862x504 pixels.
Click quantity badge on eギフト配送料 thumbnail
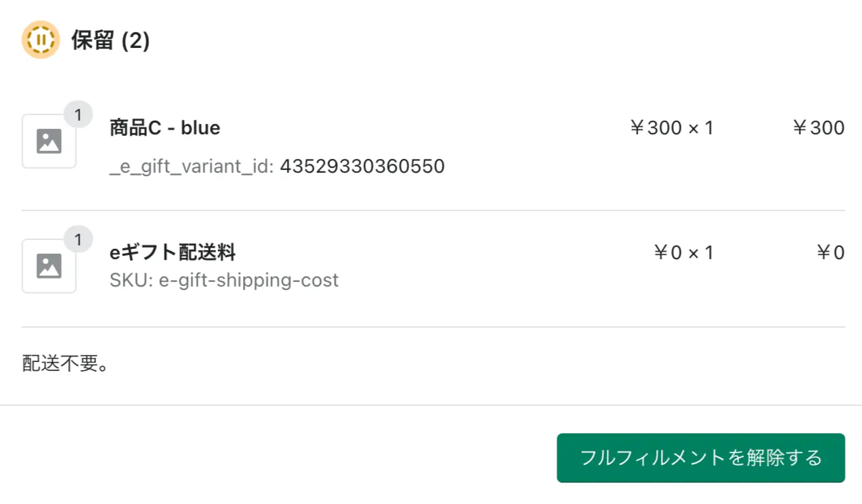[78, 240]
